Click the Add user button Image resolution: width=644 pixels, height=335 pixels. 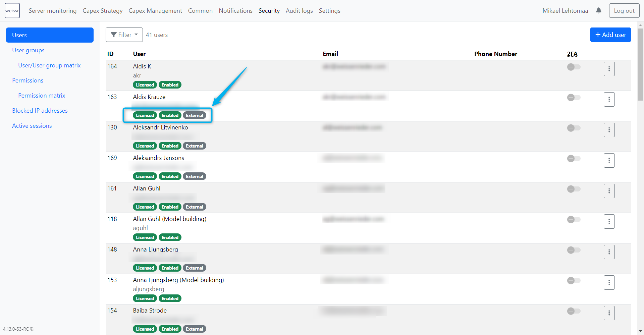(x=610, y=35)
